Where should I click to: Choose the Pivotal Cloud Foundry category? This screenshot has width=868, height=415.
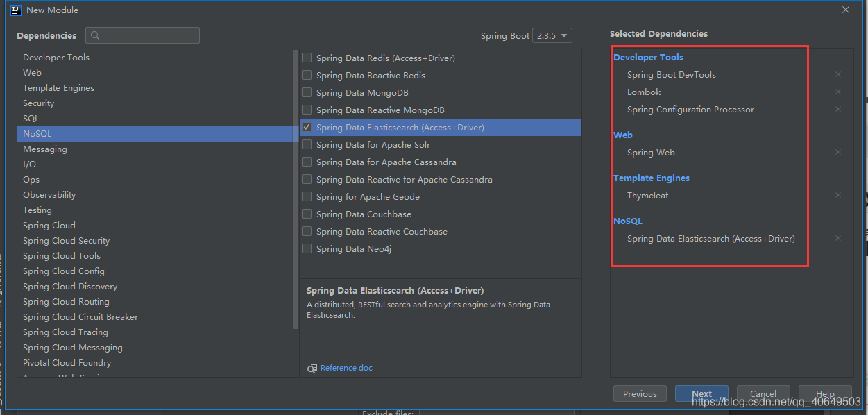point(155,362)
